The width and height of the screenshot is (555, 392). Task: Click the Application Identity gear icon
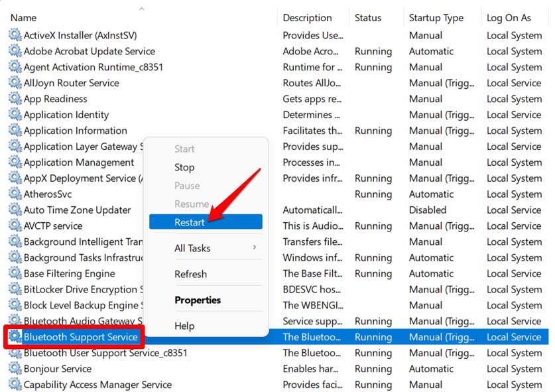click(x=15, y=115)
